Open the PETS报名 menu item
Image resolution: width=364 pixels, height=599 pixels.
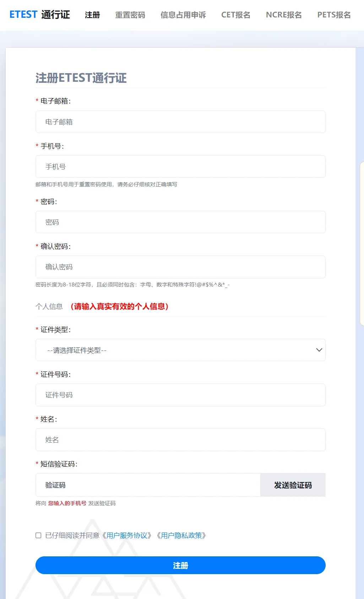coord(334,15)
